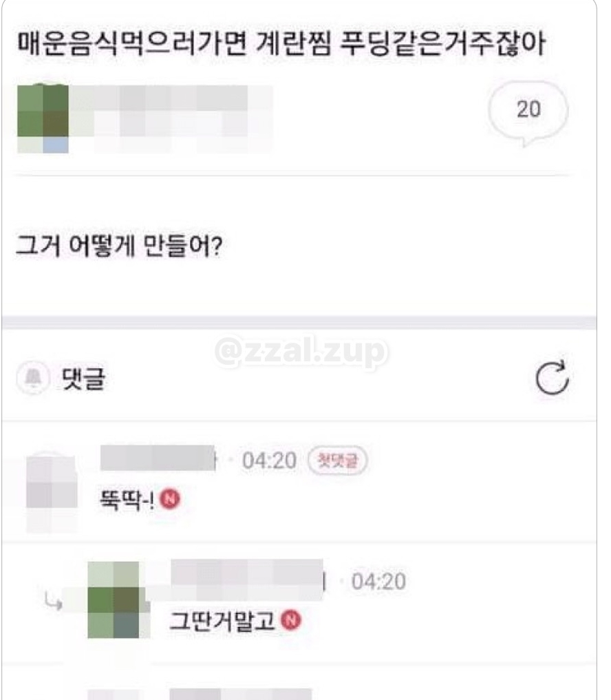611x700 pixels.
Task: Click the red N badge beside 뚝딱-!
Action: 170,499
